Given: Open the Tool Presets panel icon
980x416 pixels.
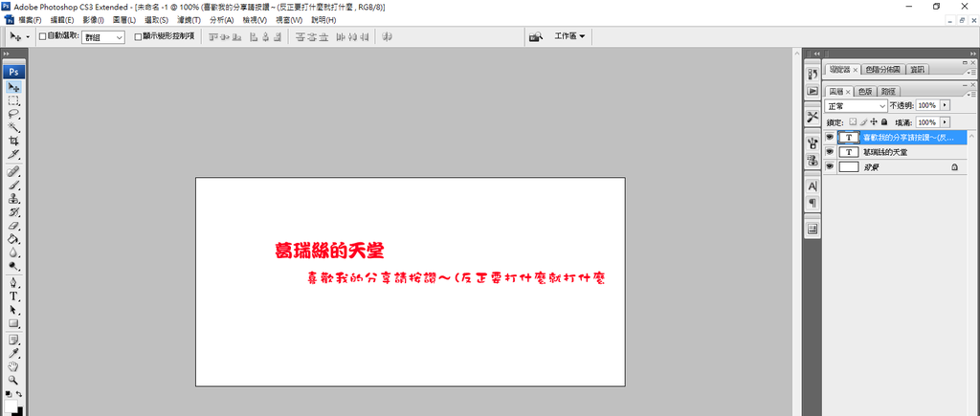Looking at the screenshot, I should (x=813, y=117).
